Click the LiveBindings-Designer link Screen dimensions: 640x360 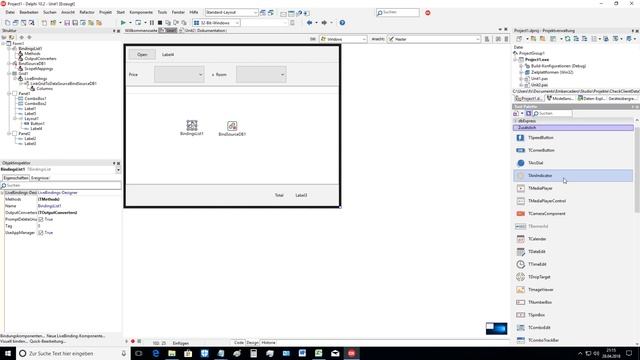pos(57,193)
